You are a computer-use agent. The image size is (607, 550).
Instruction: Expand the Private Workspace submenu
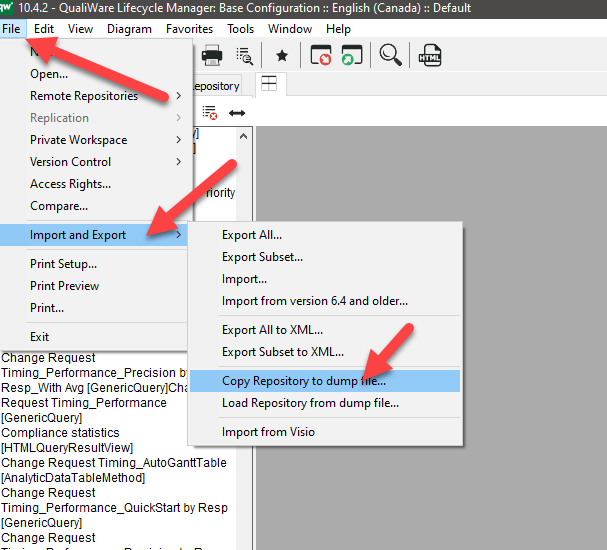pyautogui.click(x=94, y=140)
